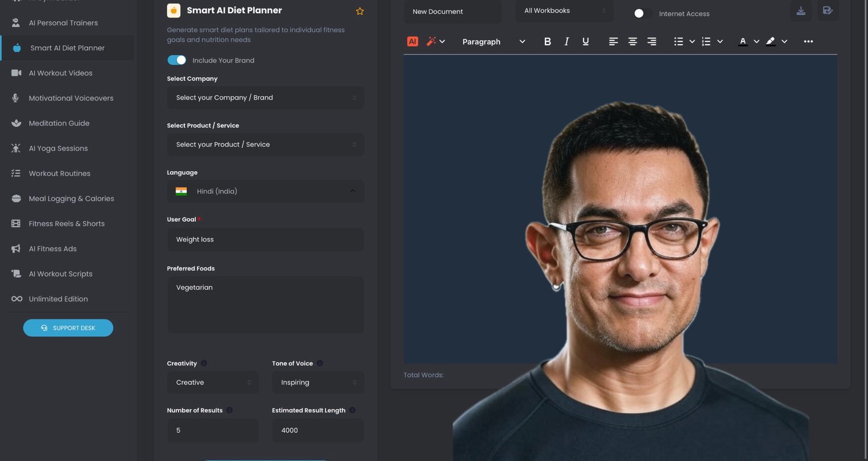868x461 pixels.
Task: Click the "Generate smart diet plans" description text
Action: (x=256, y=35)
